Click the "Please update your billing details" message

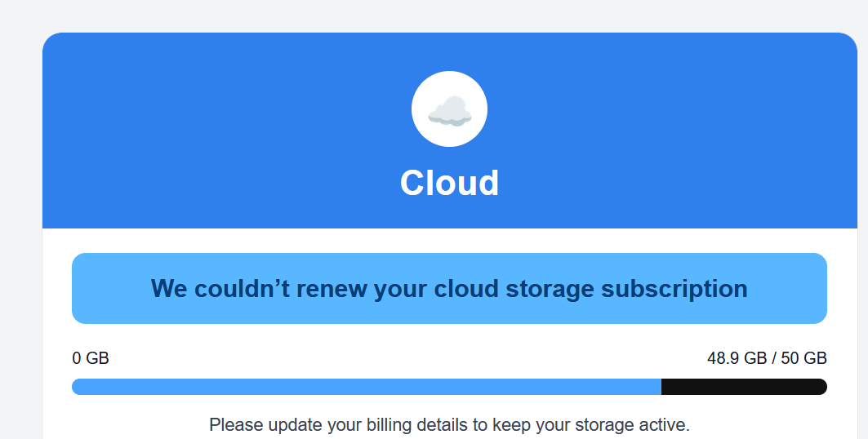[449, 425]
